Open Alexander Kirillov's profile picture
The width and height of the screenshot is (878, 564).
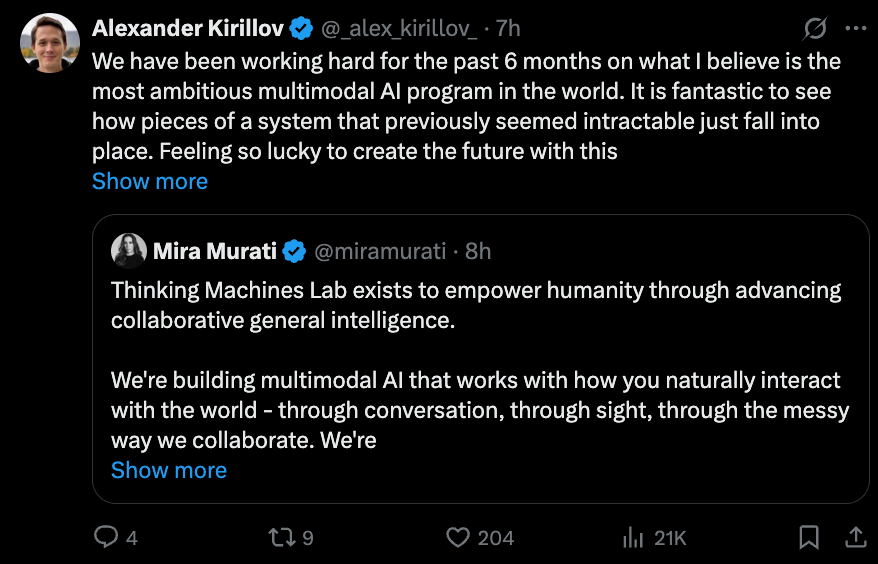49,43
